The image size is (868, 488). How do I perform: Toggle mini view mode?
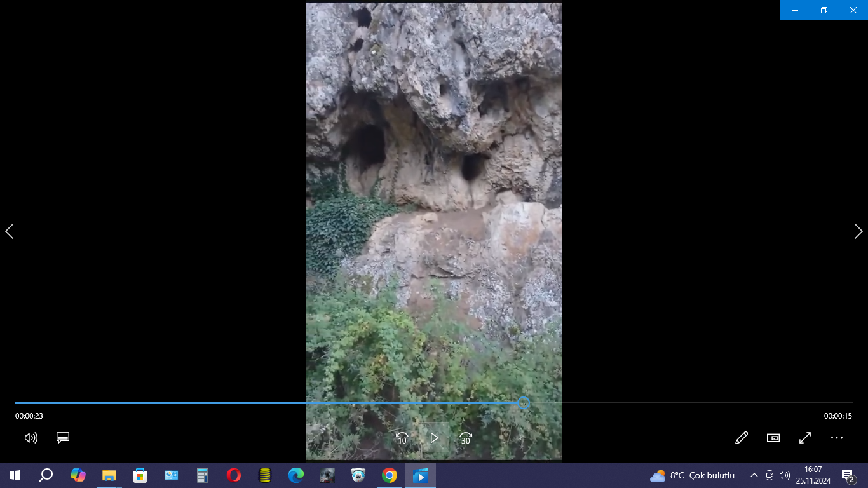[x=773, y=438]
